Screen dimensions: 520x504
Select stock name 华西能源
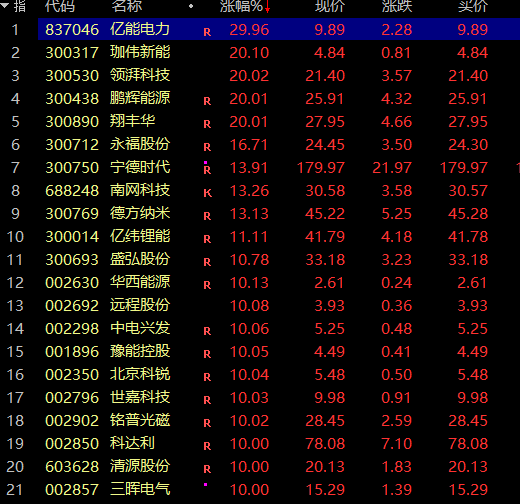coord(140,282)
